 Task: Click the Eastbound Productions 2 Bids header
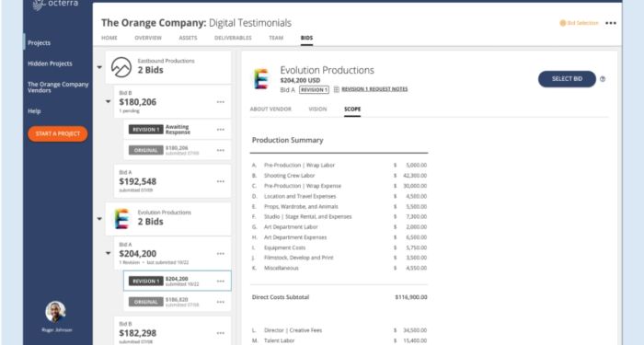click(x=168, y=67)
